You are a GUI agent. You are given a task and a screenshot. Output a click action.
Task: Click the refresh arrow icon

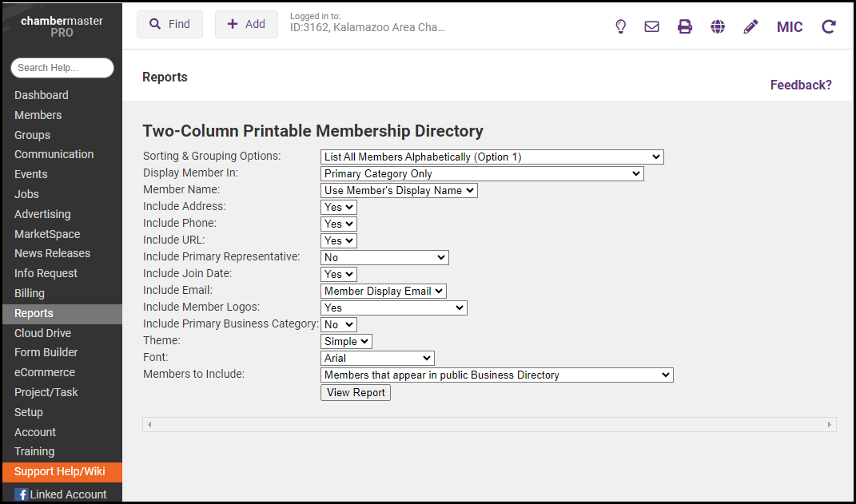tap(829, 26)
